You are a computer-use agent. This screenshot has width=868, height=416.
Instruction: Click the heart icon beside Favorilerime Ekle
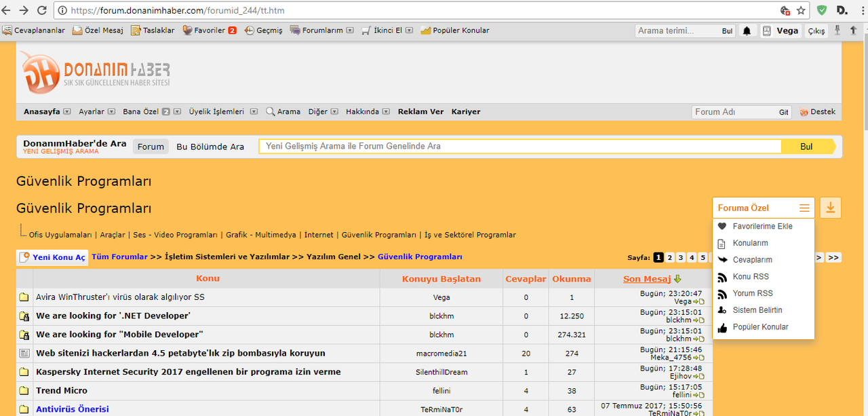coord(722,226)
